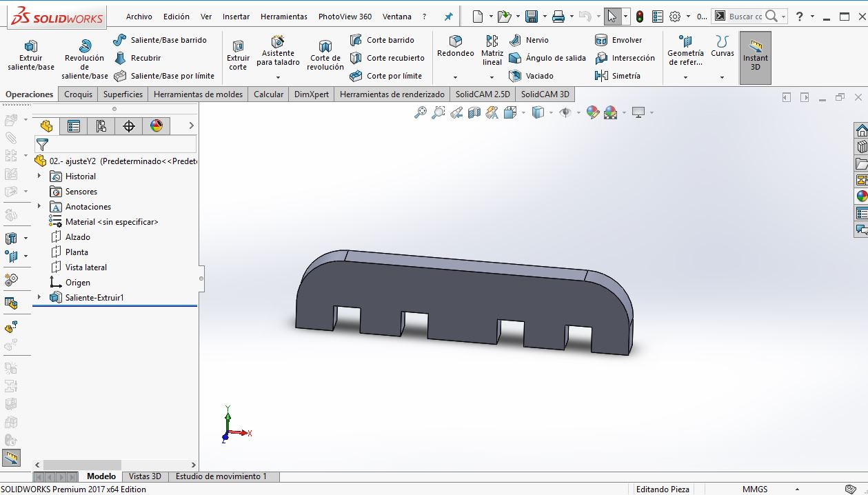The height and width of the screenshot is (495, 868).
Task: Open the Insertar menu
Action: click(x=236, y=17)
